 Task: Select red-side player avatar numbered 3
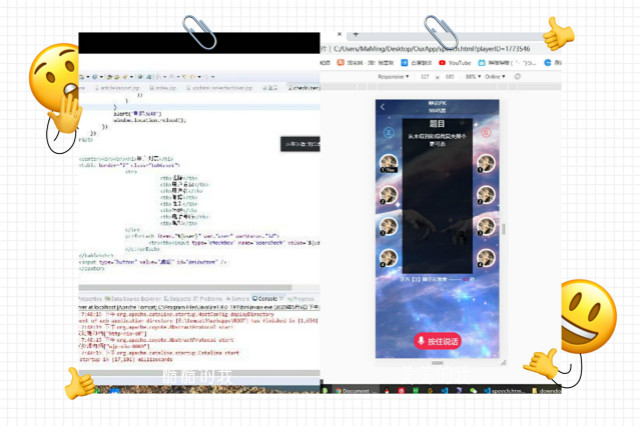coord(486,226)
